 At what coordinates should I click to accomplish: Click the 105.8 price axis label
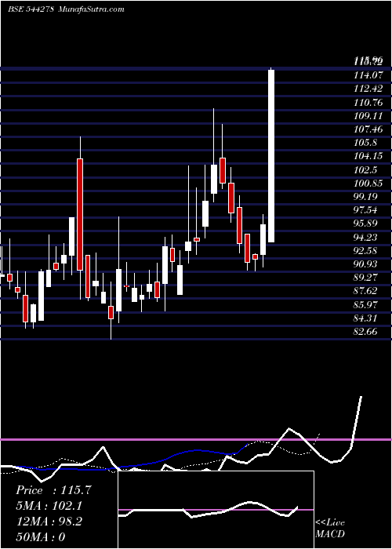coord(365,143)
